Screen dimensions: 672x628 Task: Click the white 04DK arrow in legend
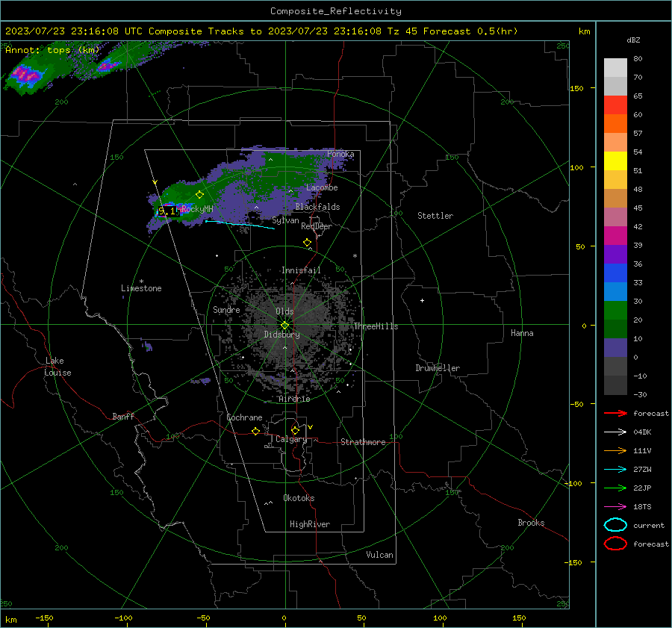pos(615,432)
